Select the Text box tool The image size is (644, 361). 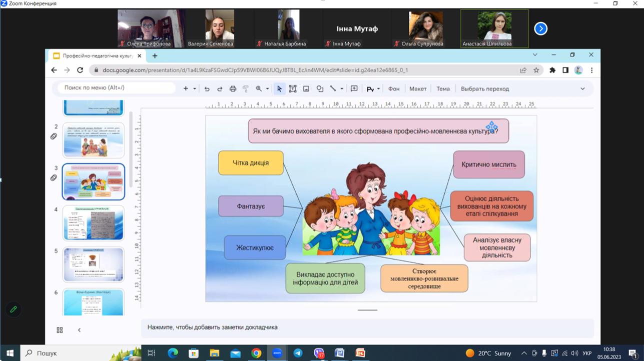293,89
